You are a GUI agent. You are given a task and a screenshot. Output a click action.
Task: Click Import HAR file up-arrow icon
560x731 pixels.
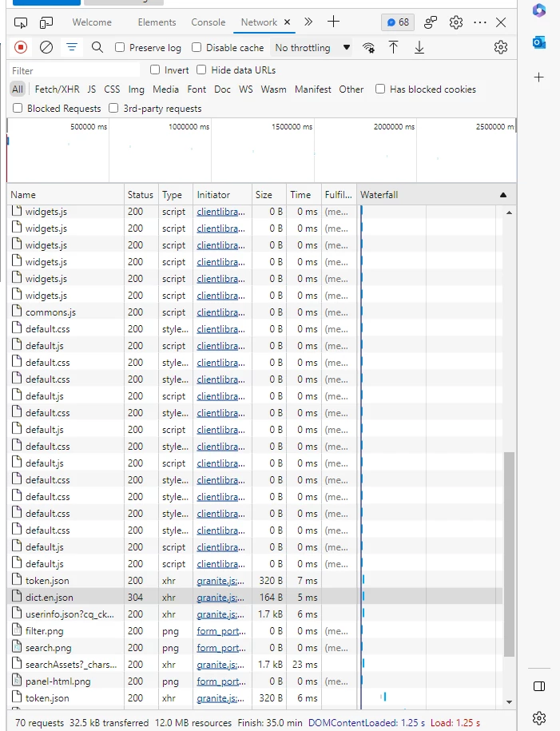pyautogui.click(x=393, y=47)
